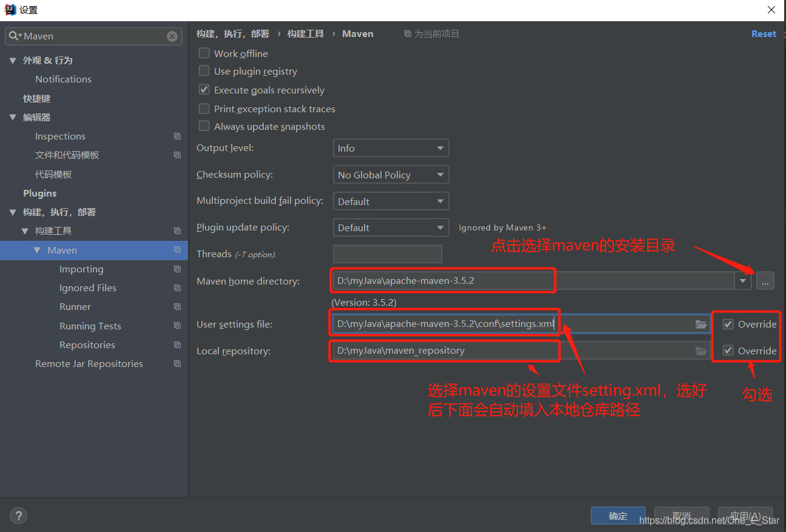The height and width of the screenshot is (532, 786).
Task: Open the Checksum policy dropdown
Action: tap(391, 175)
